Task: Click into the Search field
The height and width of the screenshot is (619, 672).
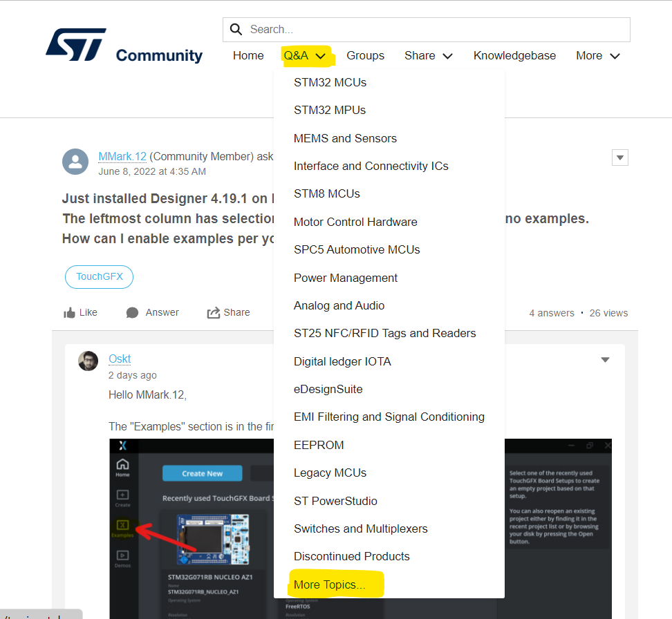Action: coord(427,30)
